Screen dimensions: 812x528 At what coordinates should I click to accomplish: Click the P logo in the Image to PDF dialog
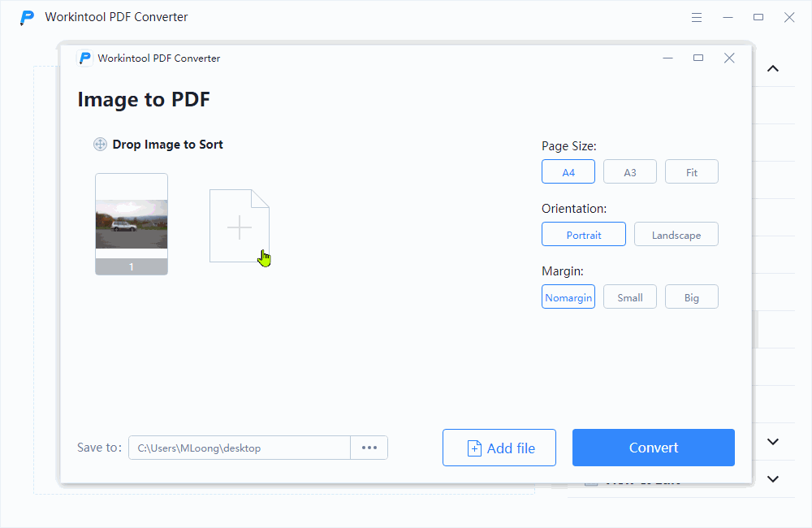point(84,58)
